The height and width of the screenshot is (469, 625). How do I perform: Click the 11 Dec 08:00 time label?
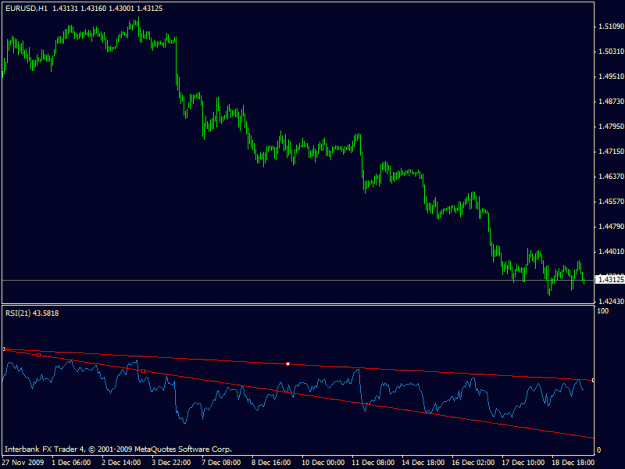click(373, 463)
